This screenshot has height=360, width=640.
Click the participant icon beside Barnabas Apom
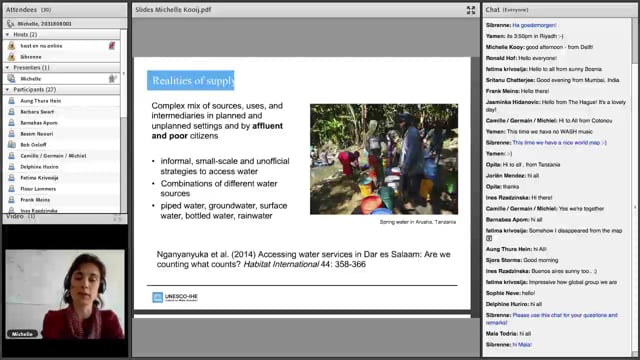[11, 122]
